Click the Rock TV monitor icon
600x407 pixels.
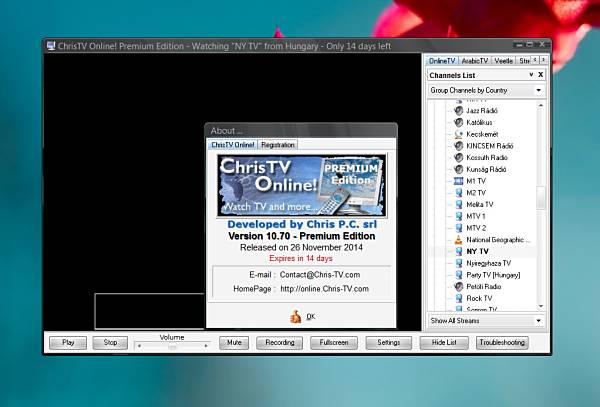(458, 298)
